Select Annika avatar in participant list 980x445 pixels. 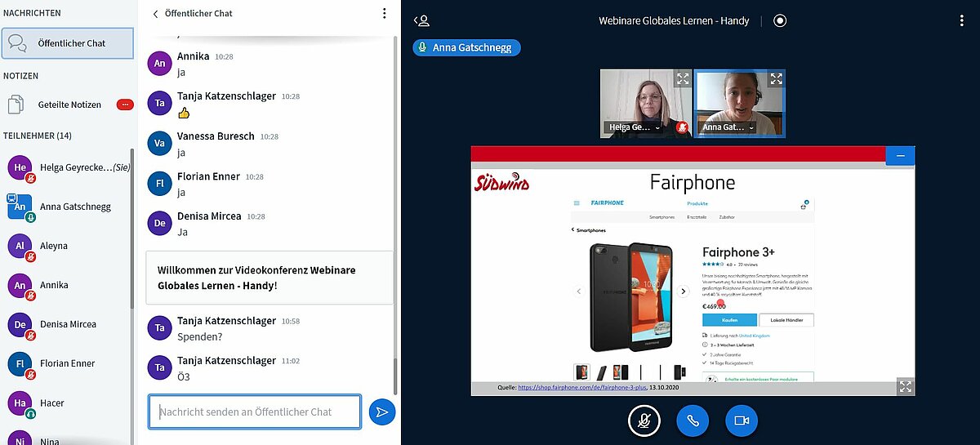20,285
